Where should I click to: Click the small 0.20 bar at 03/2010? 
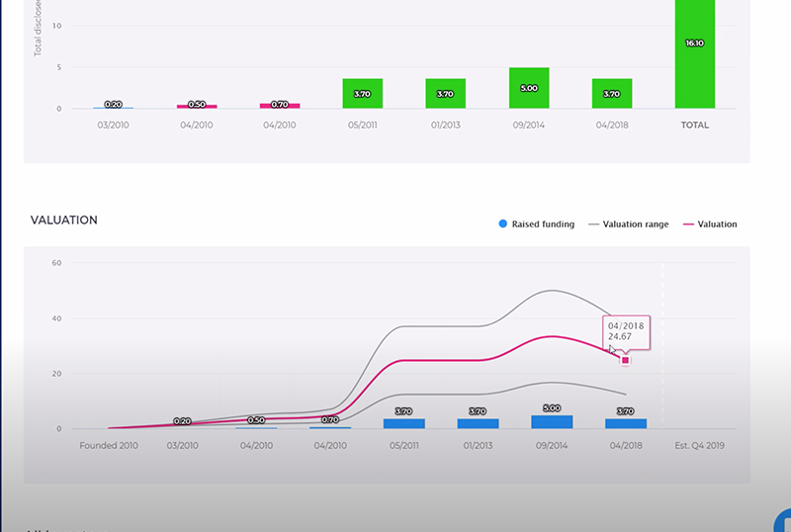point(114,107)
